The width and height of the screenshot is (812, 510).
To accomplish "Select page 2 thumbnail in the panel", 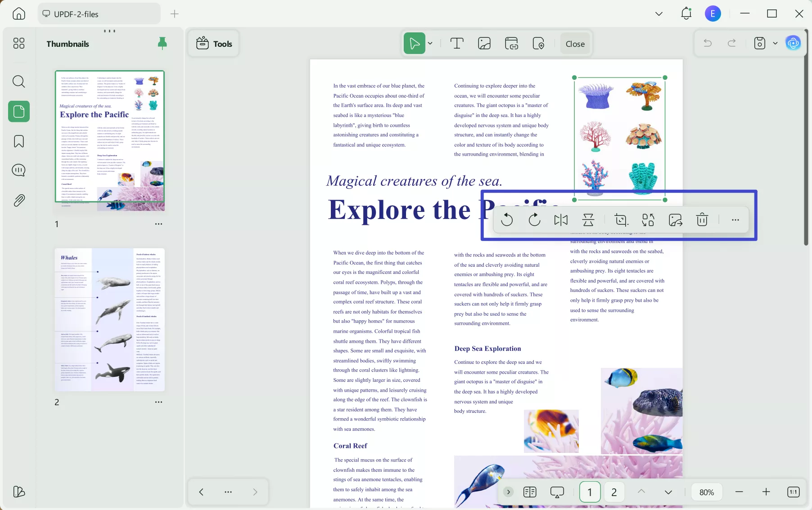I will [109, 319].
